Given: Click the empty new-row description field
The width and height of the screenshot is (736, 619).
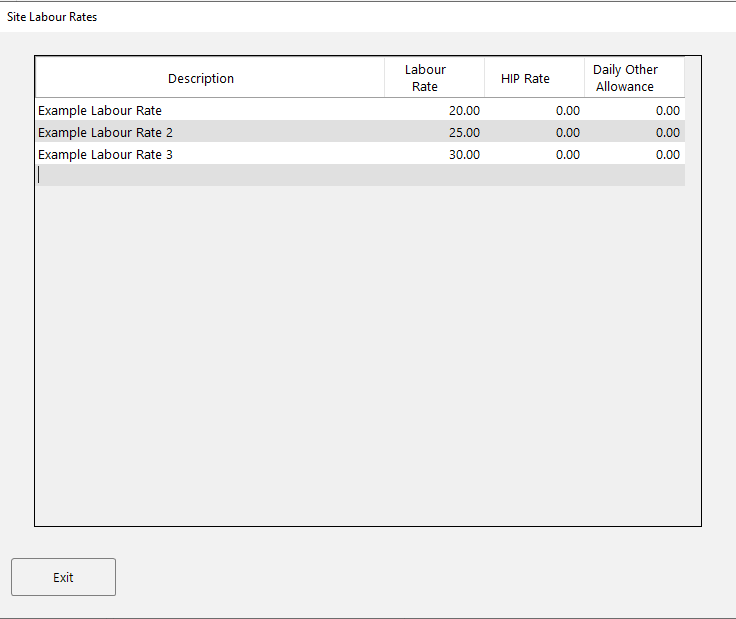Looking at the screenshot, I should pyautogui.click(x=210, y=175).
